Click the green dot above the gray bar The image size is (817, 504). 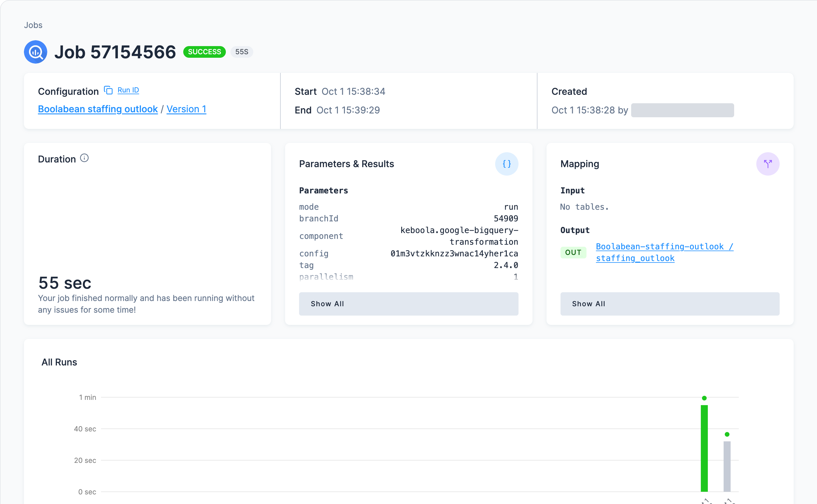[726, 434]
